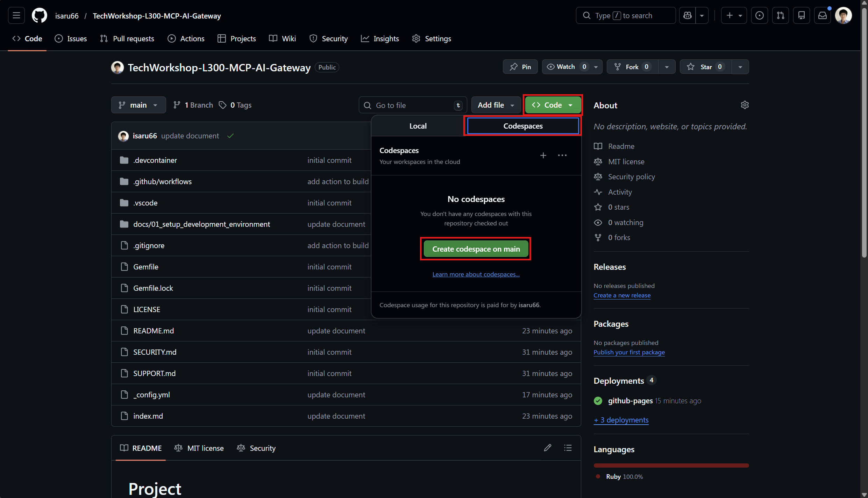
Task: Open the Watch notifications dropdown
Action: (572, 67)
